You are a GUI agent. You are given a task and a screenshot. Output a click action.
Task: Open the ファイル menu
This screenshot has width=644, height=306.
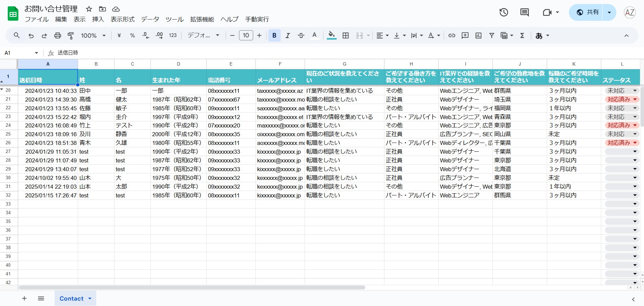tap(37, 19)
